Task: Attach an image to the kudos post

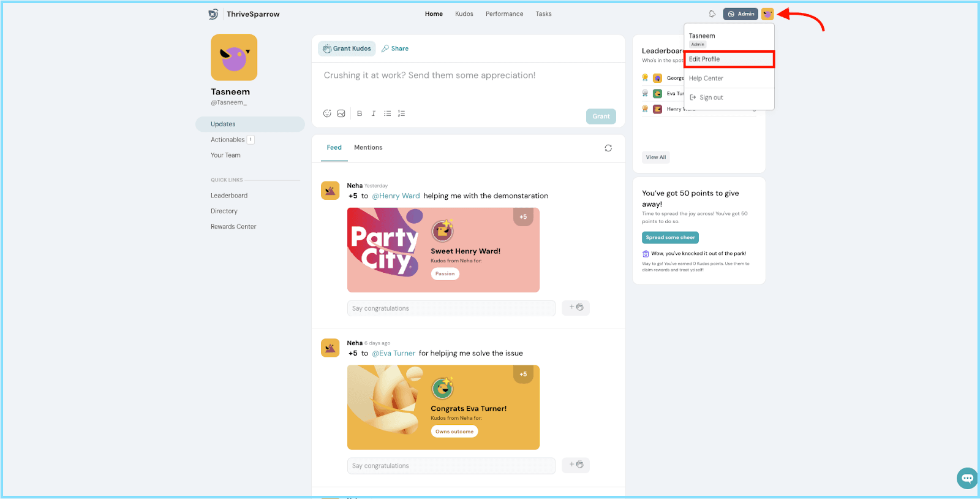Action: point(341,113)
